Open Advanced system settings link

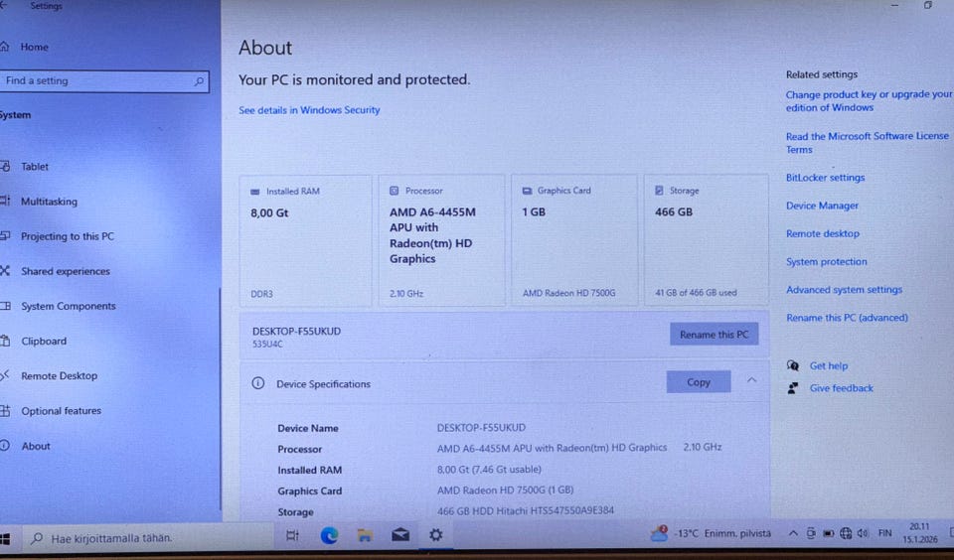click(x=844, y=289)
